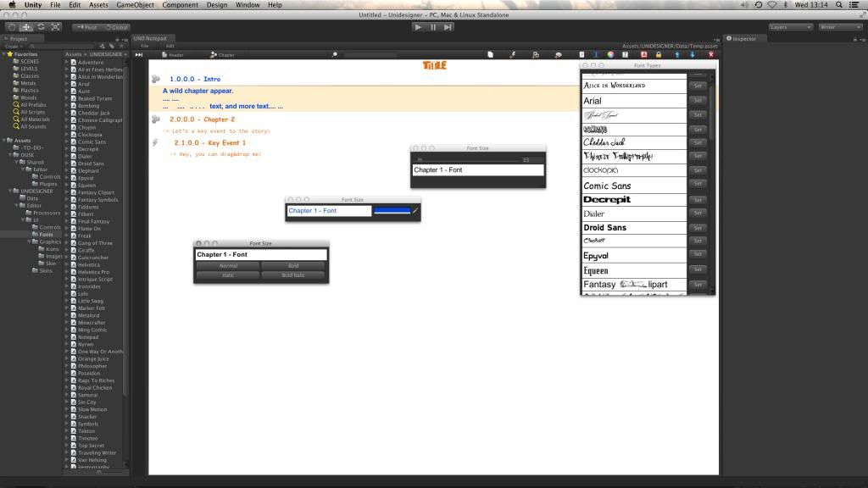This screenshot has height=488, width=868.
Task: Click Set button next to Arial
Action: pos(698,101)
